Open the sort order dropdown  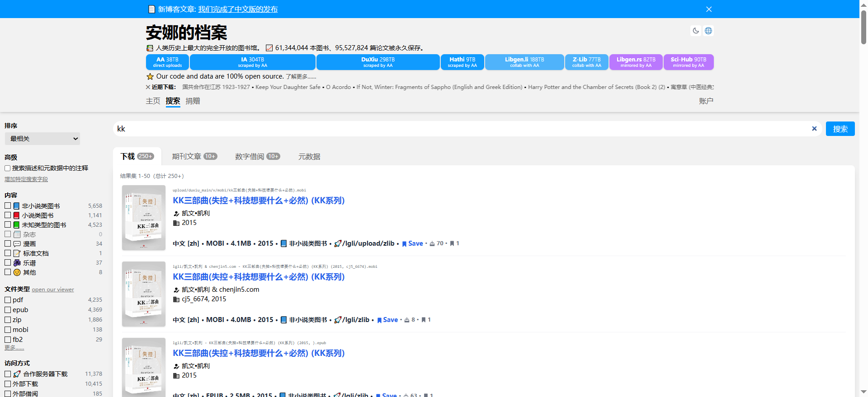pyautogui.click(x=42, y=139)
